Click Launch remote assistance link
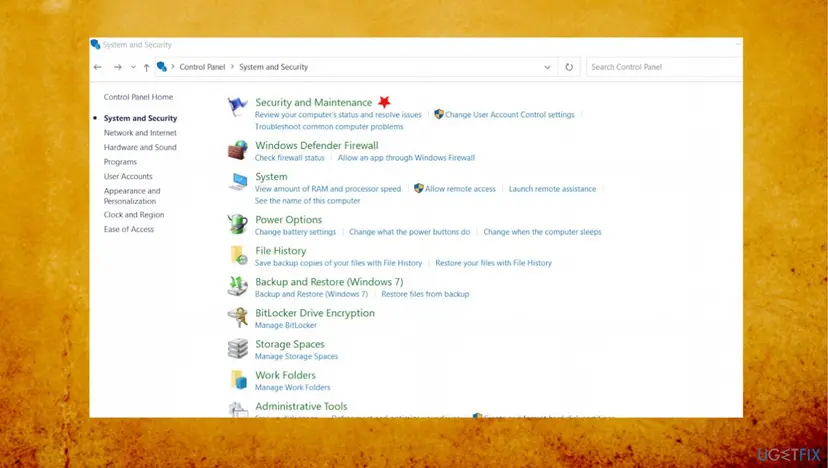 (552, 189)
